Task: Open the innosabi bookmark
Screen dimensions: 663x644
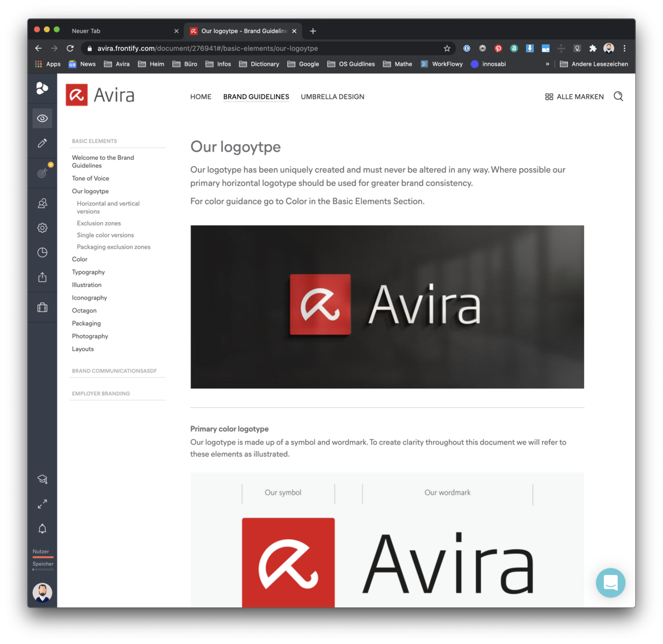Action: (488, 64)
